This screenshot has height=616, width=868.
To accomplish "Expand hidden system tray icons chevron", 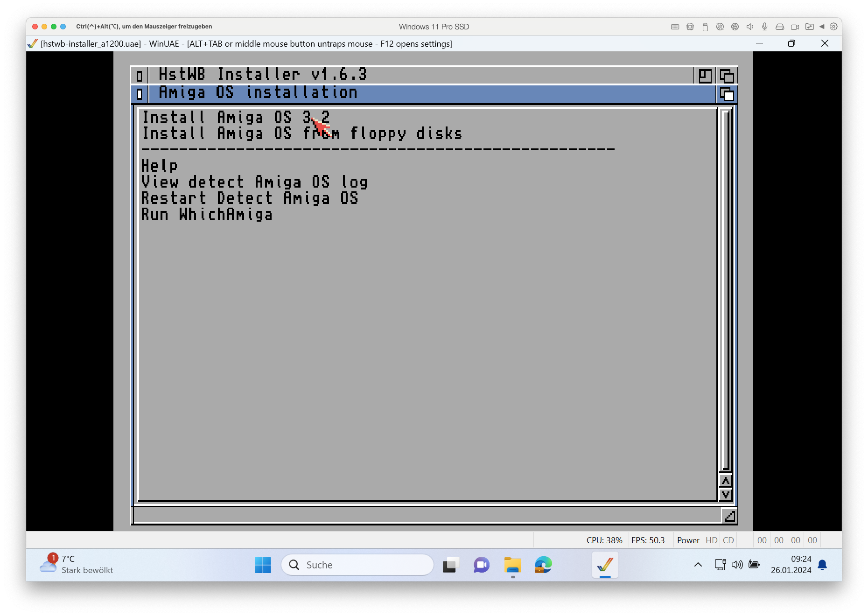I will tap(698, 565).
